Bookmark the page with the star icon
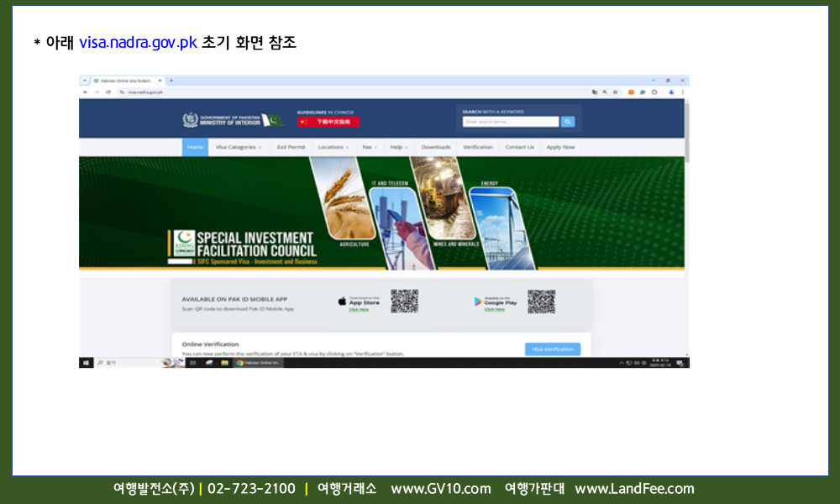This screenshot has height=504, width=840. point(616,92)
